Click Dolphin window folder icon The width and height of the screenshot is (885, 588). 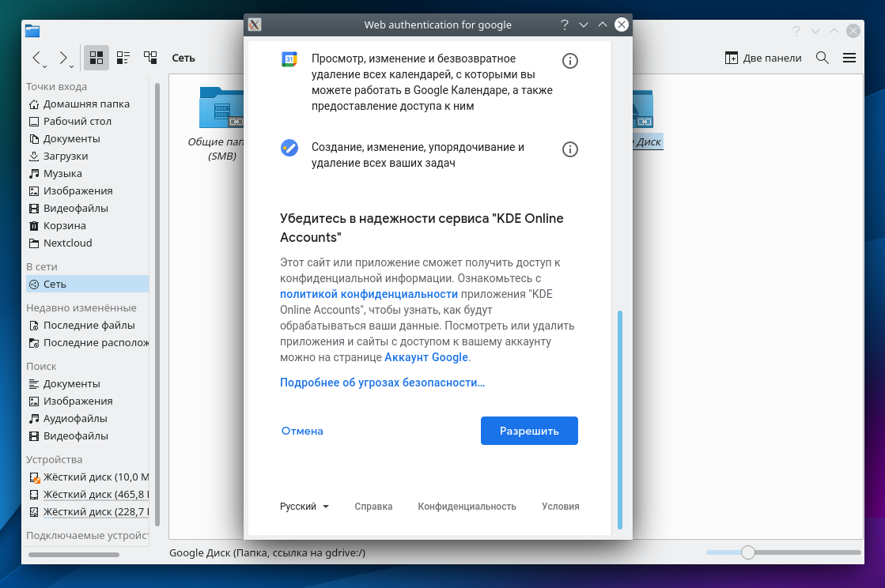point(32,31)
